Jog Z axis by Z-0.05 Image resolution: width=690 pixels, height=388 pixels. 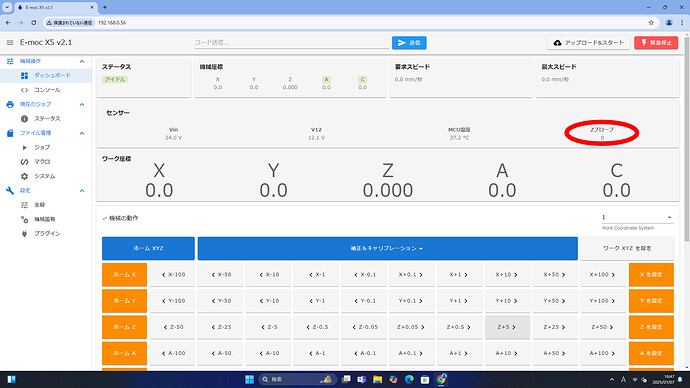click(x=364, y=327)
